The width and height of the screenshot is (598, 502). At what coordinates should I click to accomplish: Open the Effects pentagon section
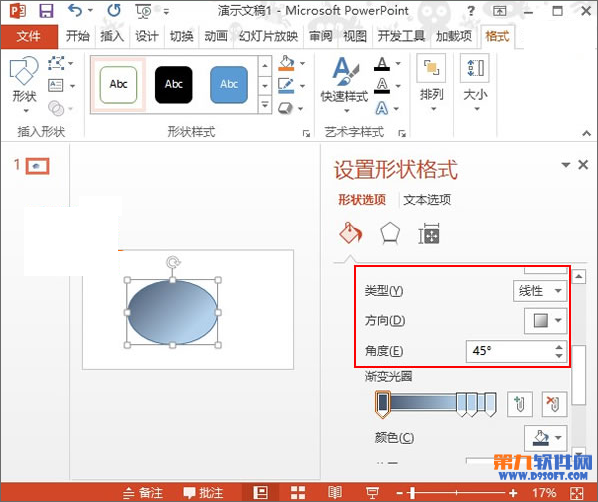(x=390, y=233)
